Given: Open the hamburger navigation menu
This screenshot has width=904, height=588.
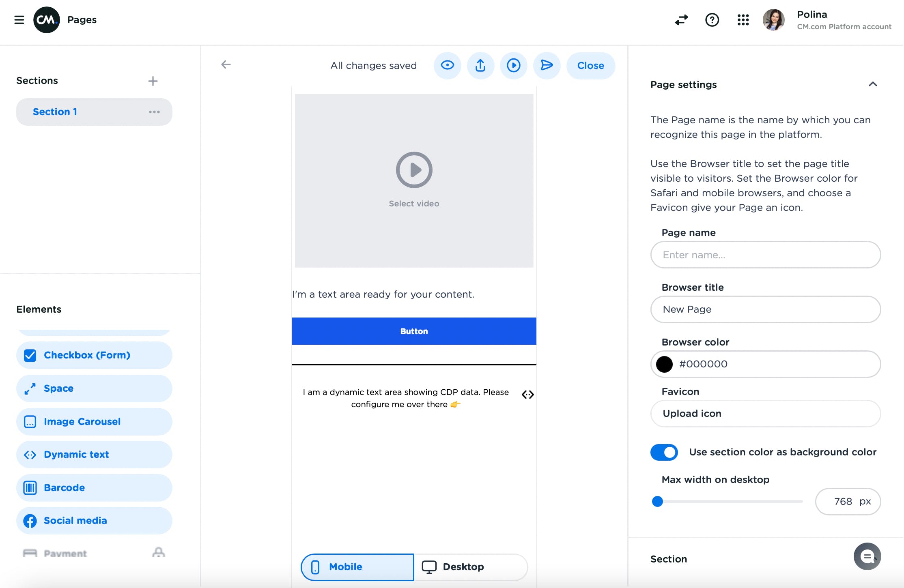Looking at the screenshot, I should pyautogui.click(x=19, y=20).
